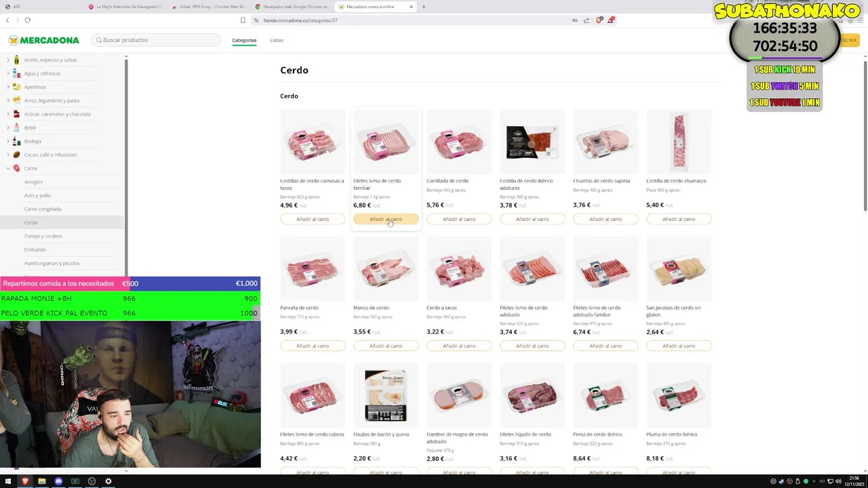Click Filetes hígado de cerdo product name
The height and width of the screenshot is (488, 868).
click(525, 434)
